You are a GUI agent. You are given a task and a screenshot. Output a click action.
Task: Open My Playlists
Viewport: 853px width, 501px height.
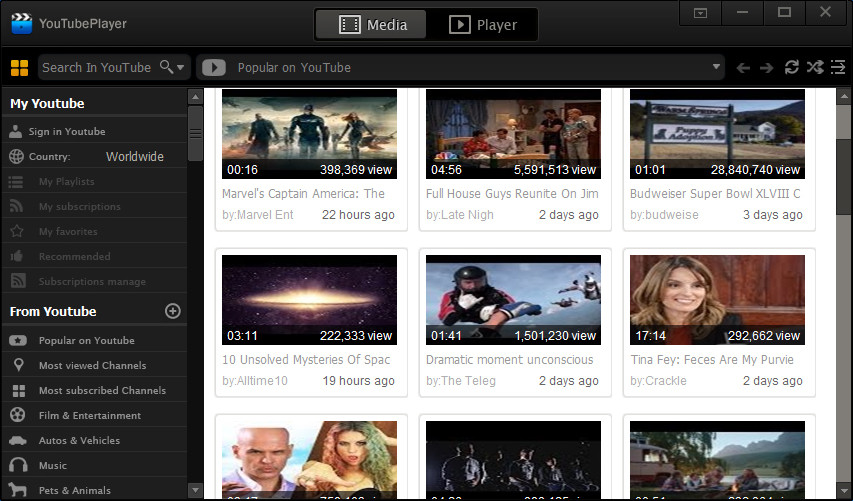pos(66,182)
